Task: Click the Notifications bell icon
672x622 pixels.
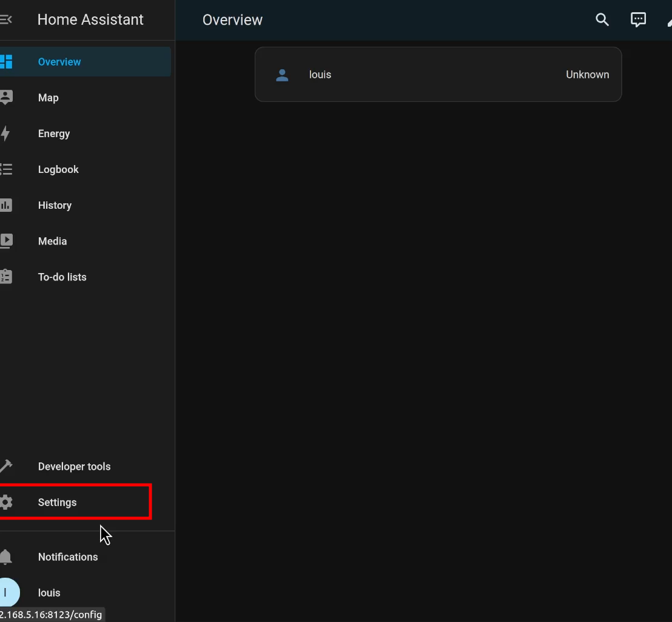Action: tap(6, 557)
